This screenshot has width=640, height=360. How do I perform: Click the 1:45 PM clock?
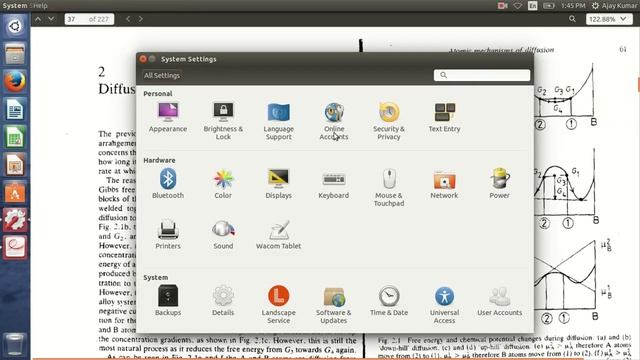573,6
